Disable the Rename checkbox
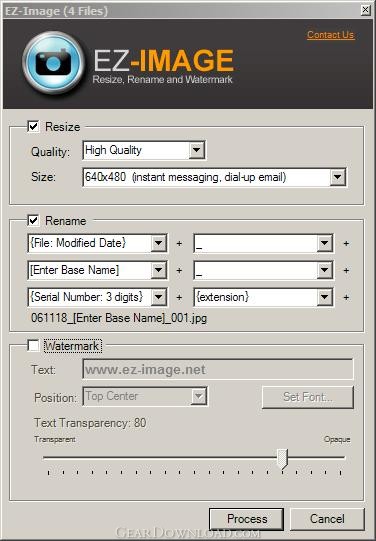376x541 pixels. click(33, 220)
